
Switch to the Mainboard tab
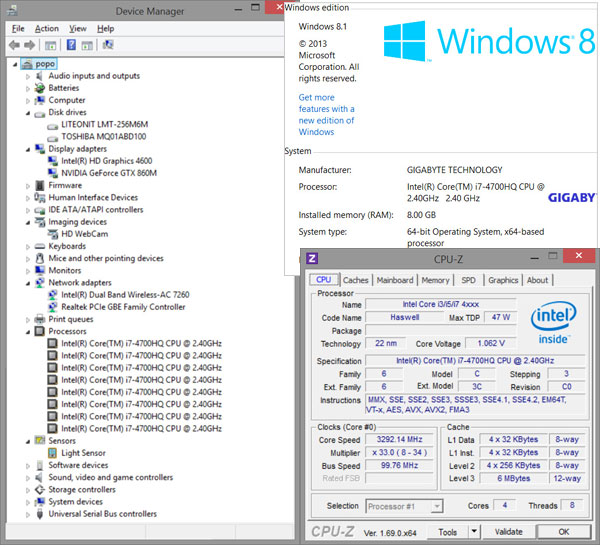pos(395,280)
